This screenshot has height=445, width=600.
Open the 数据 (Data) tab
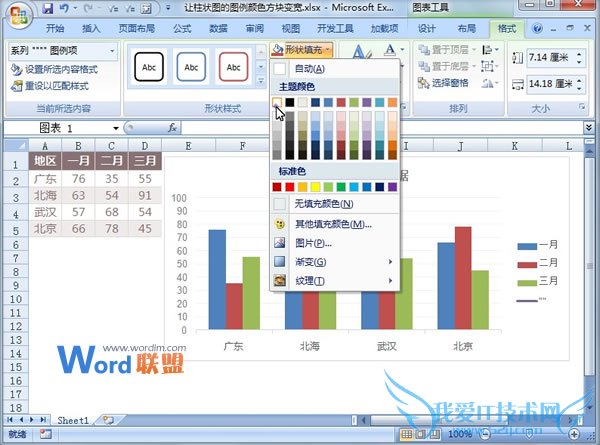[218, 29]
